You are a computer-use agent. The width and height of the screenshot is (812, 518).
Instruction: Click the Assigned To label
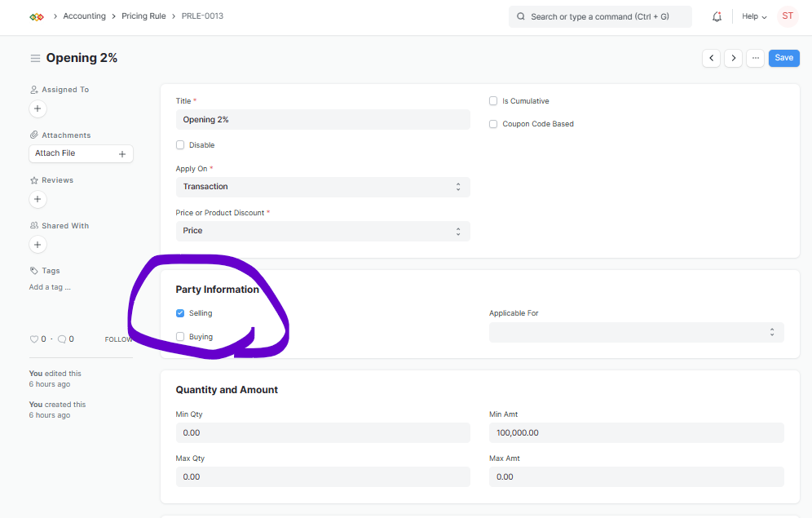[x=65, y=90]
